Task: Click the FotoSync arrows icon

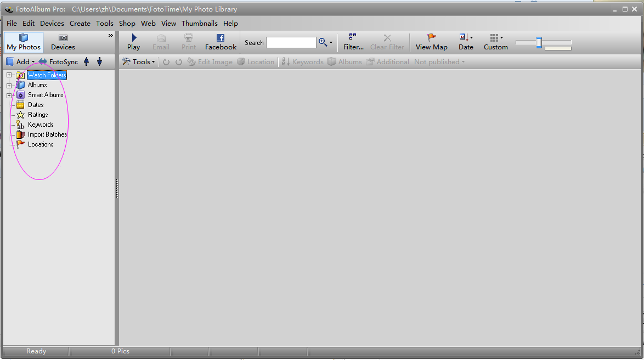Action: coord(43,61)
